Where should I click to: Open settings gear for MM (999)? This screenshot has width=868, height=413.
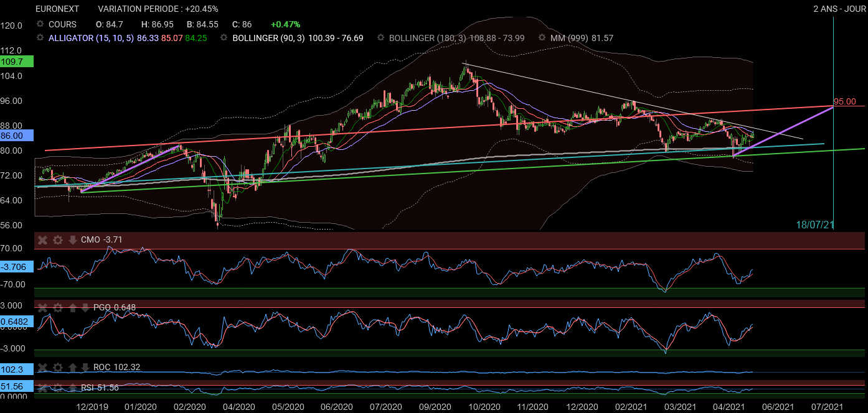(543, 38)
